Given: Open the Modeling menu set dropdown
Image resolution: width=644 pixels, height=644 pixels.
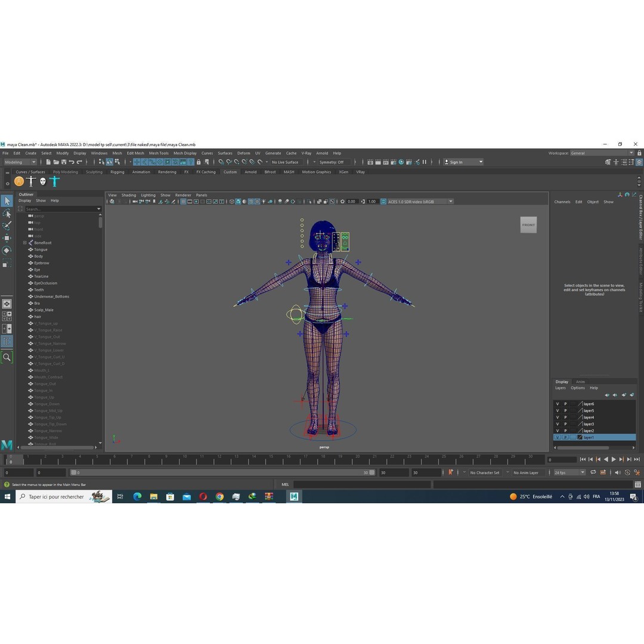Looking at the screenshot, I should click(20, 162).
